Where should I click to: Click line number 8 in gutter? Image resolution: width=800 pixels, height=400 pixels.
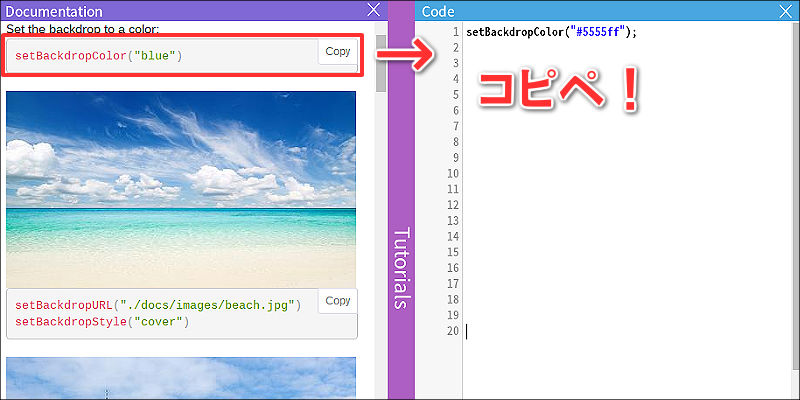[x=456, y=142]
